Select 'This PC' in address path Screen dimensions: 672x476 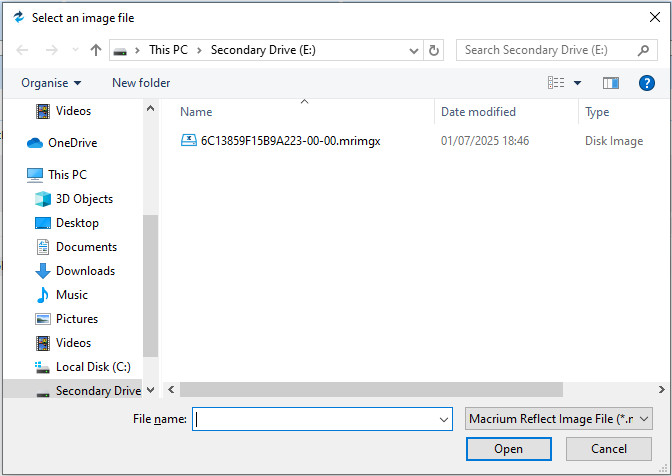tap(168, 50)
